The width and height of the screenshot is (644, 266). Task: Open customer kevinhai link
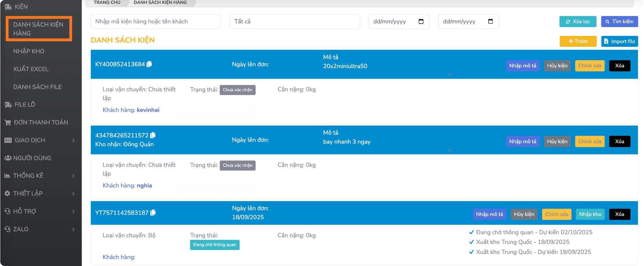[x=148, y=110]
